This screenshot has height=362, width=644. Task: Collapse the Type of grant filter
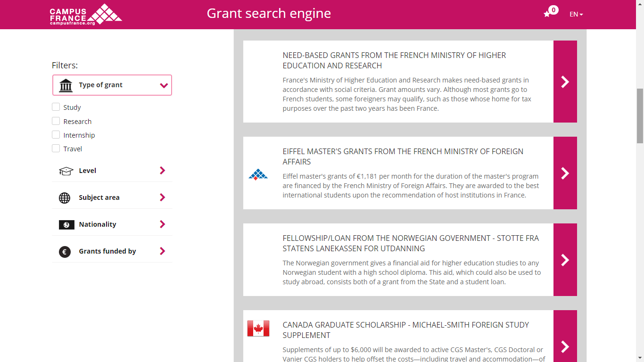coord(112,85)
